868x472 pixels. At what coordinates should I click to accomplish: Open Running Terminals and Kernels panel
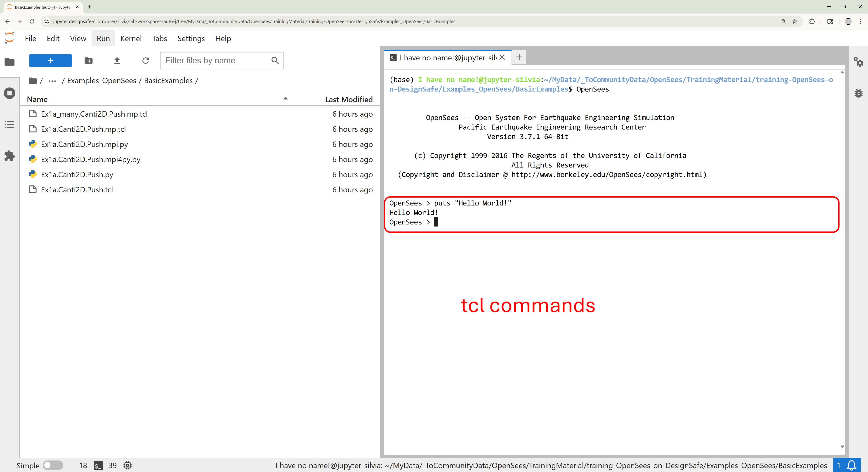pyautogui.click(x=9, y=93)
